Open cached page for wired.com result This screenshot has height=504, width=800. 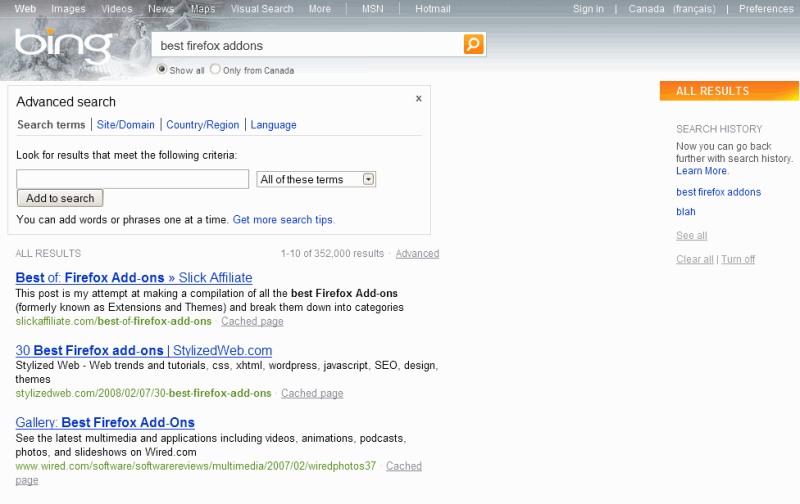[x=404, y=466]
